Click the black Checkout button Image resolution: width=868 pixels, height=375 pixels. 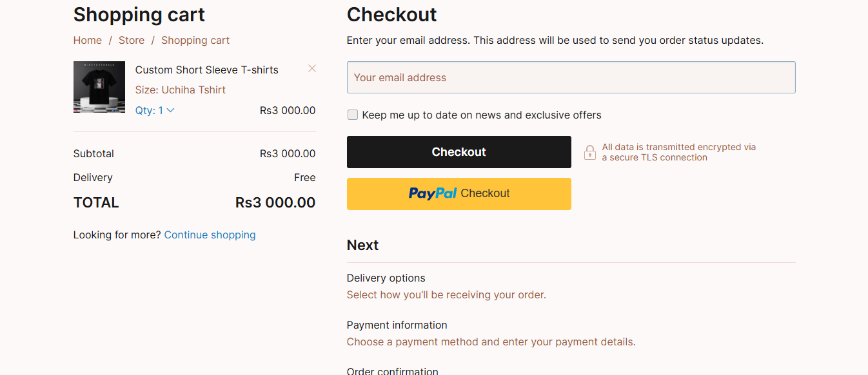[x=459, y=152]
